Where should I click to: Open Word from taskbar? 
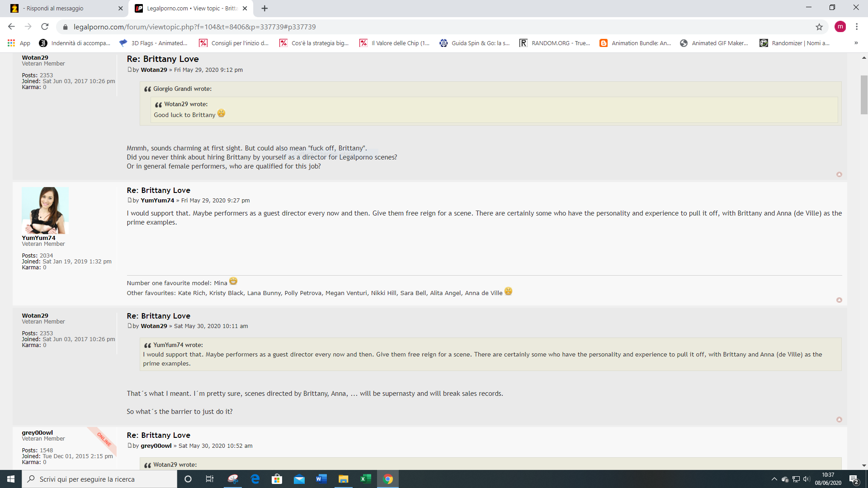(321, 479)
